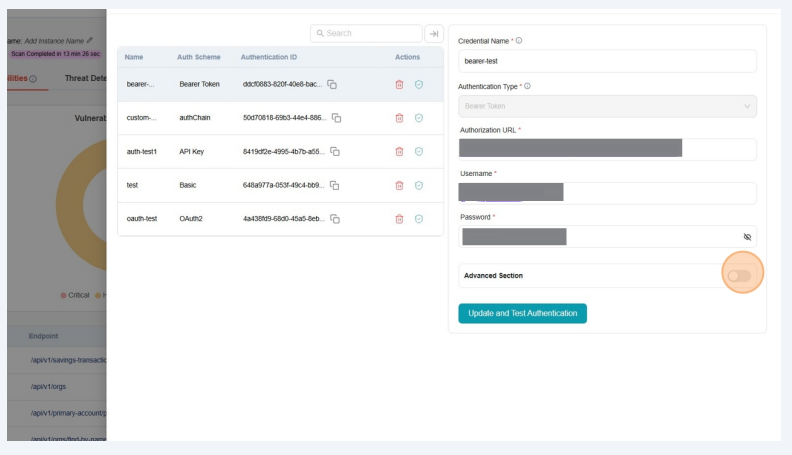
Task: Copy the bearer-test authentication ID
Action: [332, 84]
